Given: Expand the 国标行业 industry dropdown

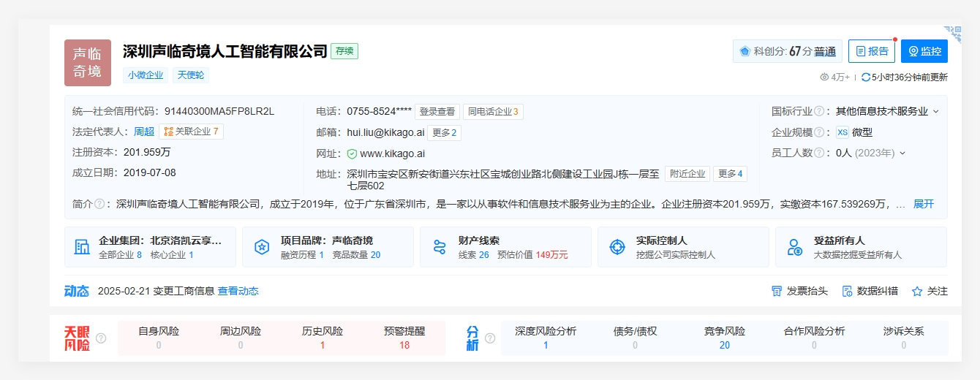Looking at the screenshot, I should (935, 112).
